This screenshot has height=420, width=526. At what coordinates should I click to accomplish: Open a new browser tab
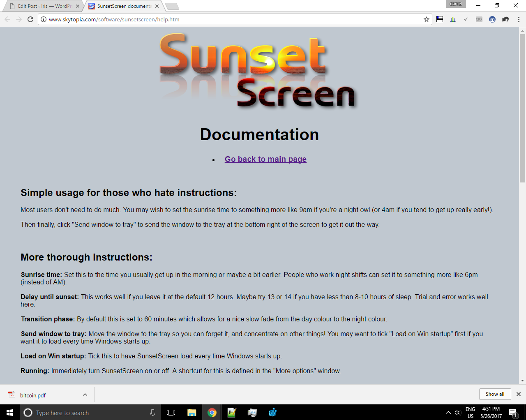[x=172, y=6]
